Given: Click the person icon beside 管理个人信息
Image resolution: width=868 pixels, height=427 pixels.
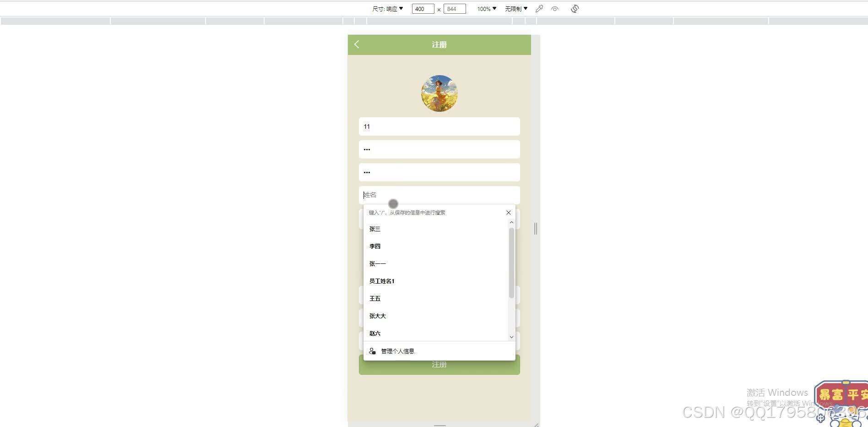Looking at the screenshot, I should click(372, 351).
